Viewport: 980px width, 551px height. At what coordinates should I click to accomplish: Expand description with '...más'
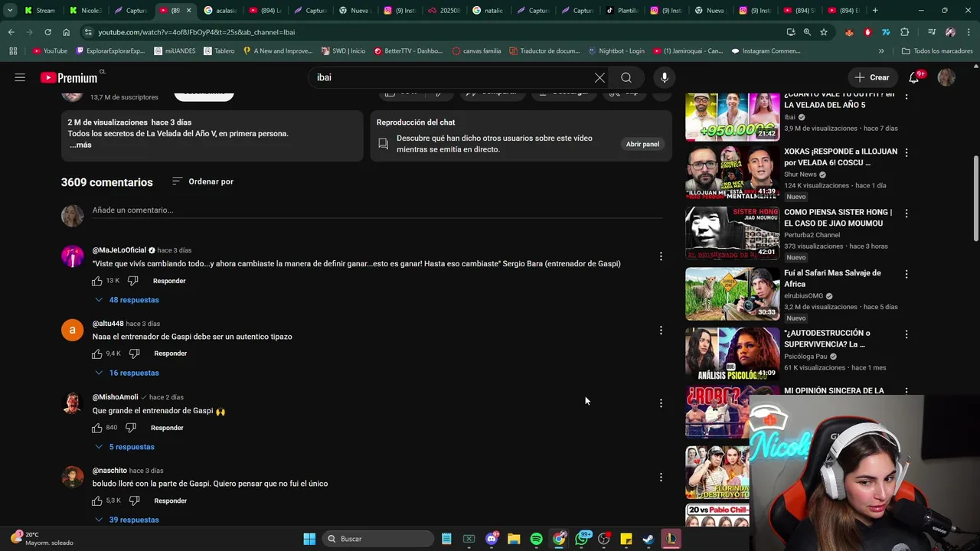80,145
